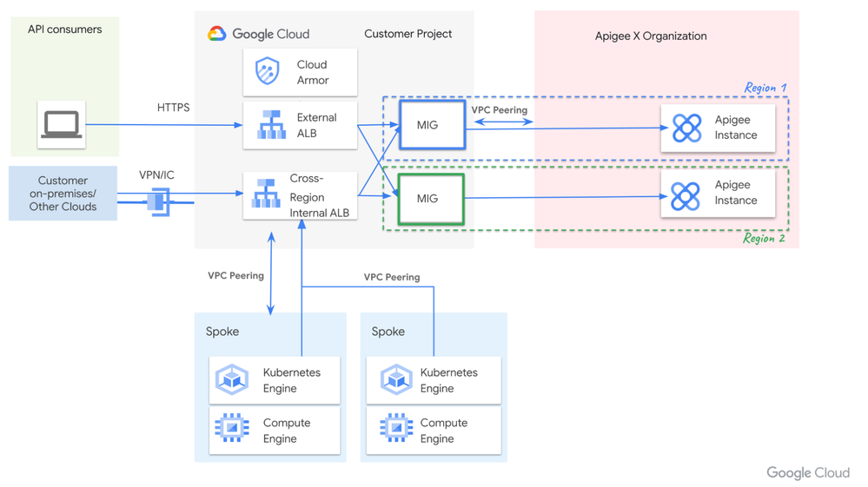Click the HTTPS arrow label
Image resolution: width=868 pixels, height=487 pixels.
173,108
